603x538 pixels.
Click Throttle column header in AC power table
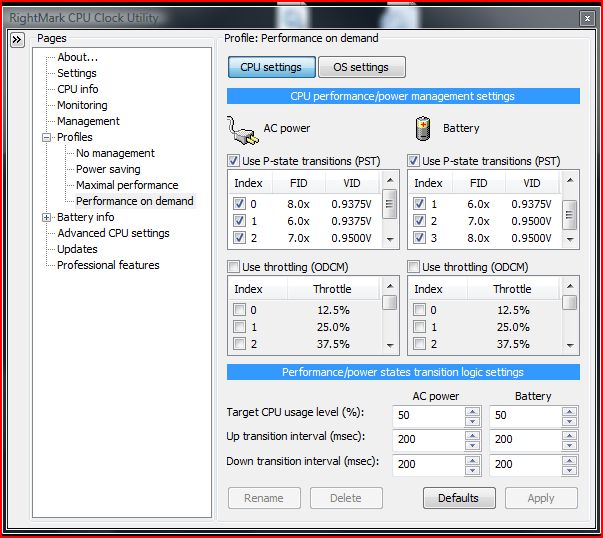click(333, 289)
